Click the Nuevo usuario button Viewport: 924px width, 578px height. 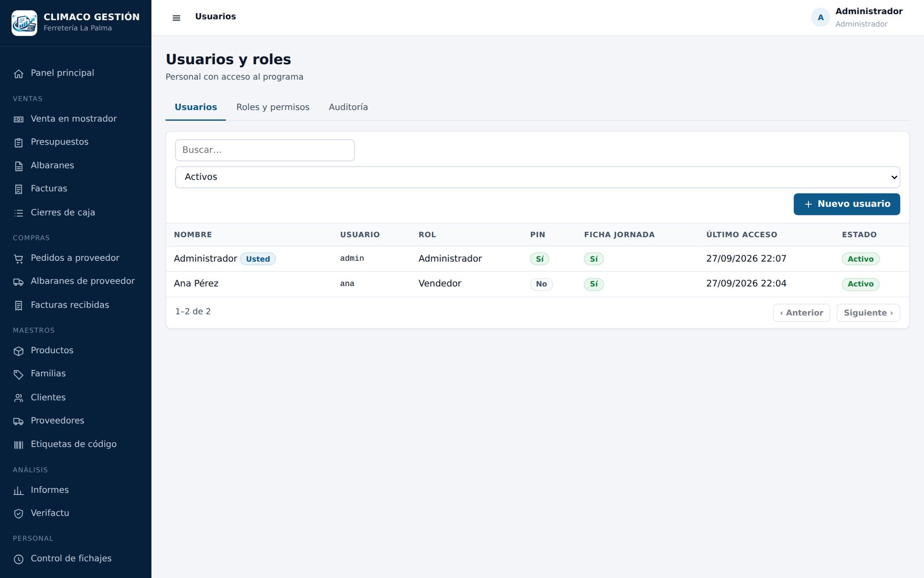point(847,204)
